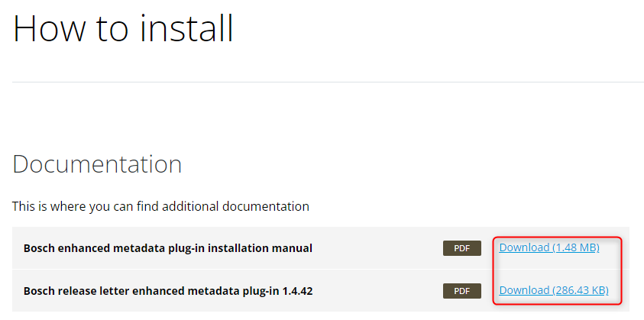644x320 pixels.
Task: Click the "(1.48 MB)" file size text
Action: point(575,247)
